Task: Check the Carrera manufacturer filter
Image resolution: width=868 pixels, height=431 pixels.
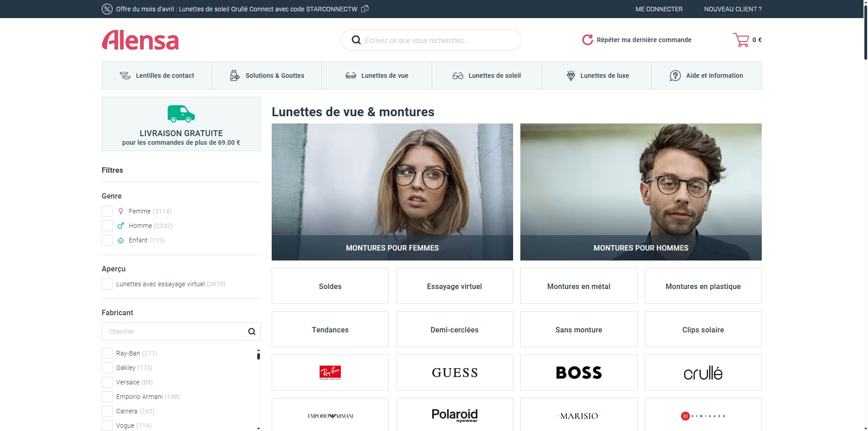Action: click(x=107, y=411)
